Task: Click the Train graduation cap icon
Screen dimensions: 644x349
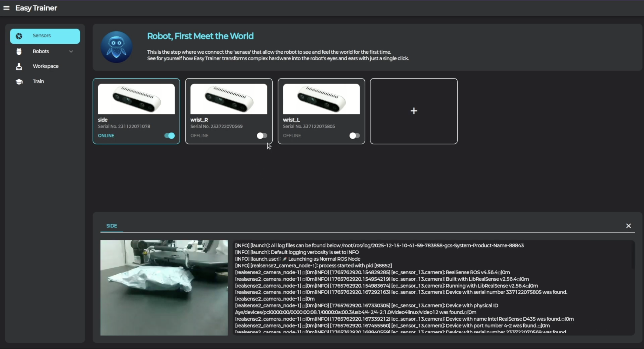Action: tap(19, 82)
